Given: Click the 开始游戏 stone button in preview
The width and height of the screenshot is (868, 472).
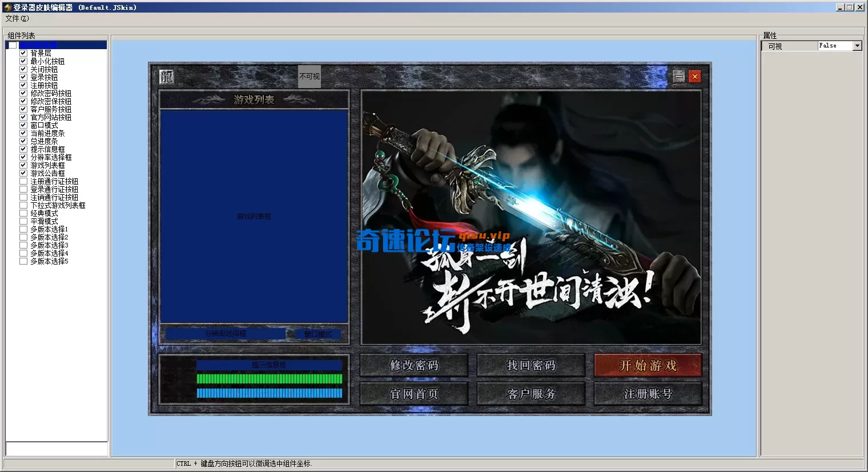Looking at the screenshot, I should point(648,365).
